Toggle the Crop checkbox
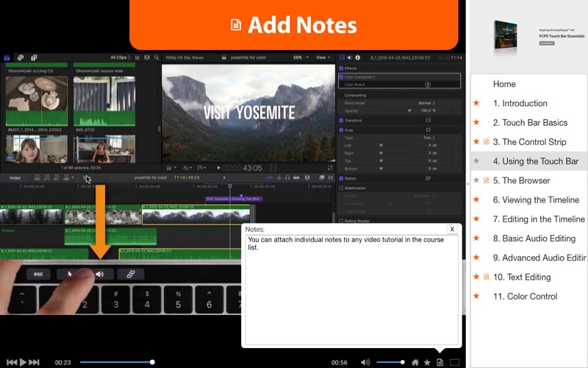Viewport: 588px width, 368px height. coord(341,130)
